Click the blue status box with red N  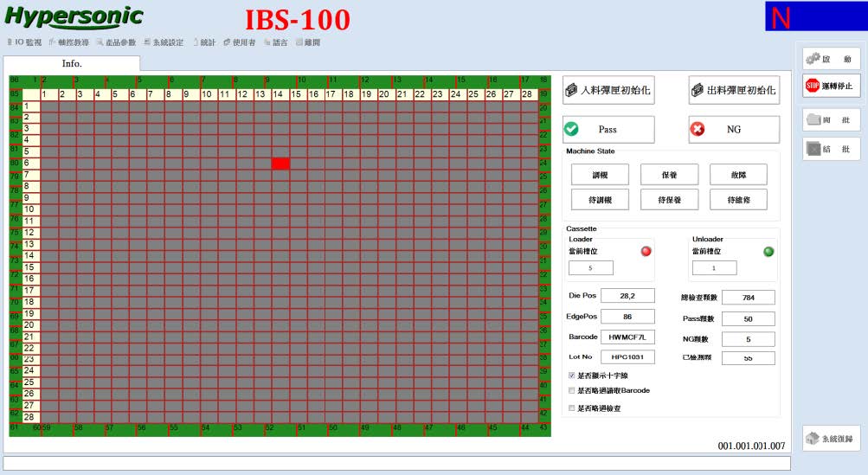(817, 16)
